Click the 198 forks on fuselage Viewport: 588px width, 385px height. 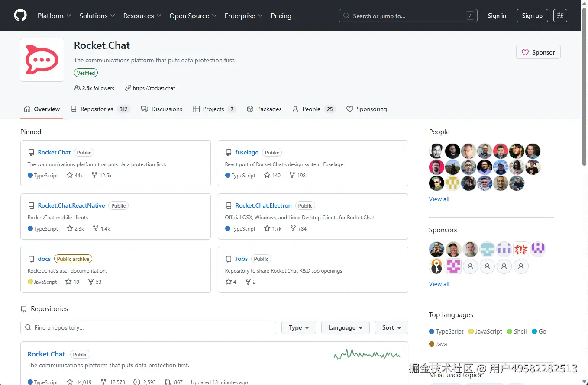[x=297, y=176]
